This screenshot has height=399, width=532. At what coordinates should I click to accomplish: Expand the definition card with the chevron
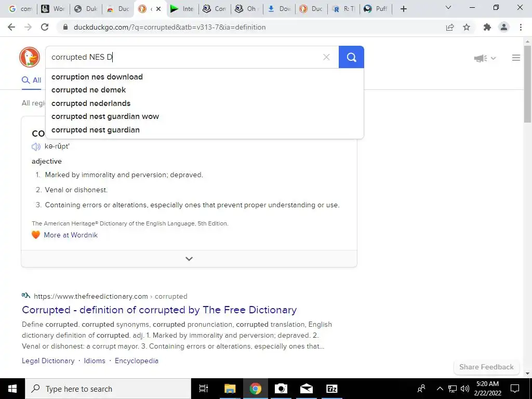point(189,259)
